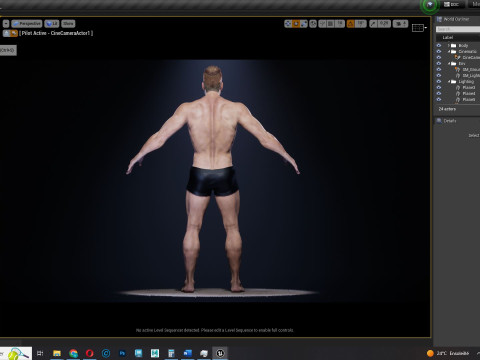Hide the Env folder via eye icon

click(439, 64)
